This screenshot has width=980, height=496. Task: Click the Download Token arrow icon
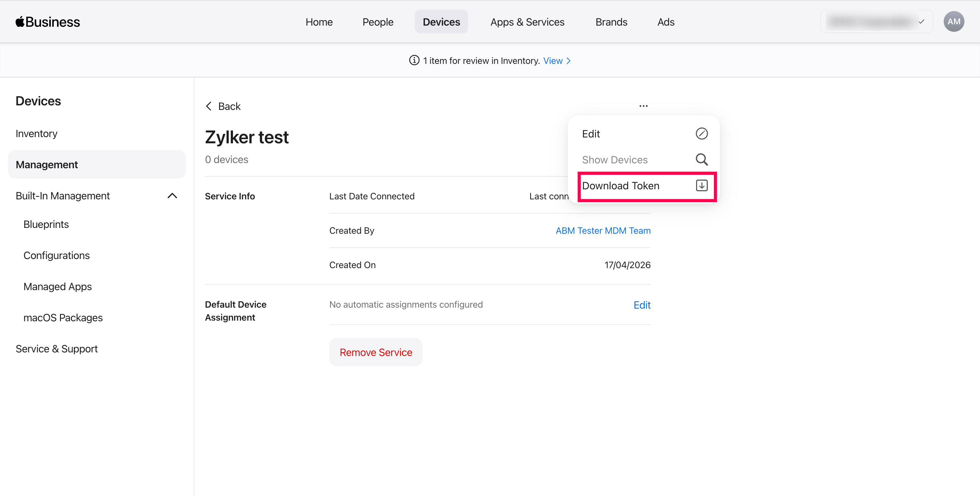point(702,185)
